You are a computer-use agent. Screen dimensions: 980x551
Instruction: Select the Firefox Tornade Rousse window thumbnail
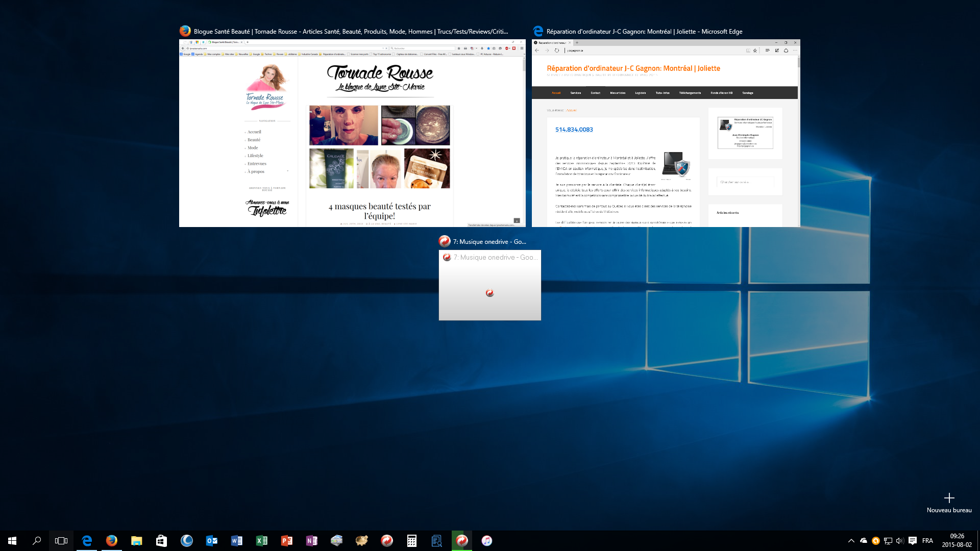(x=352, y=133)
